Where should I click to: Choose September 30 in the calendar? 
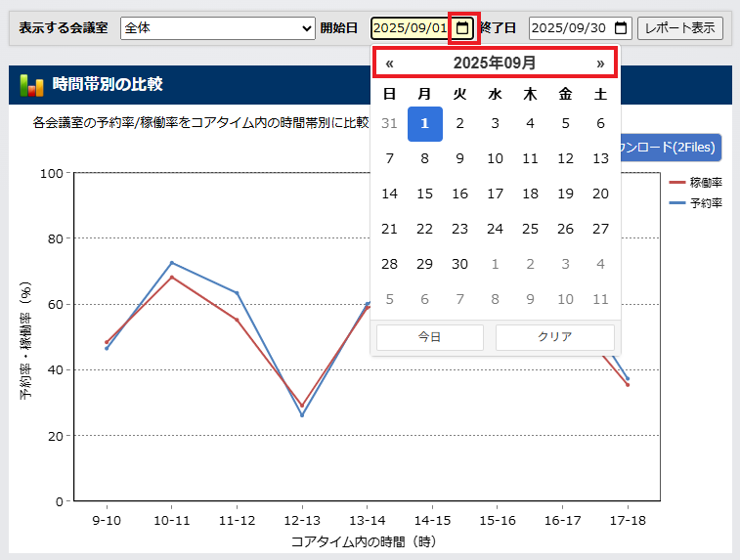click(459, 264)
